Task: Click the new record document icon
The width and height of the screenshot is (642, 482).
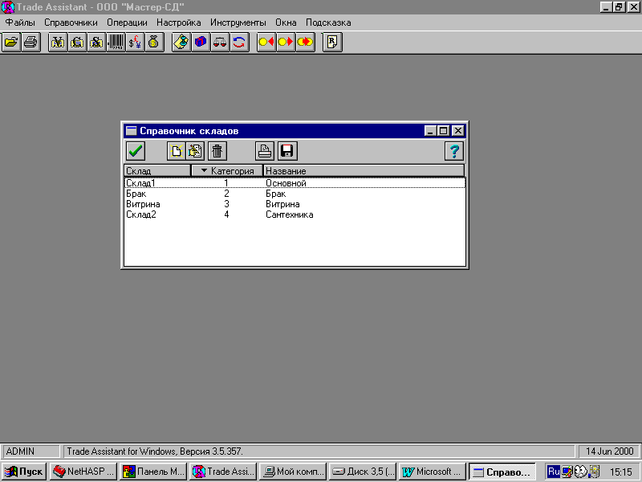Action: [176, 151]
